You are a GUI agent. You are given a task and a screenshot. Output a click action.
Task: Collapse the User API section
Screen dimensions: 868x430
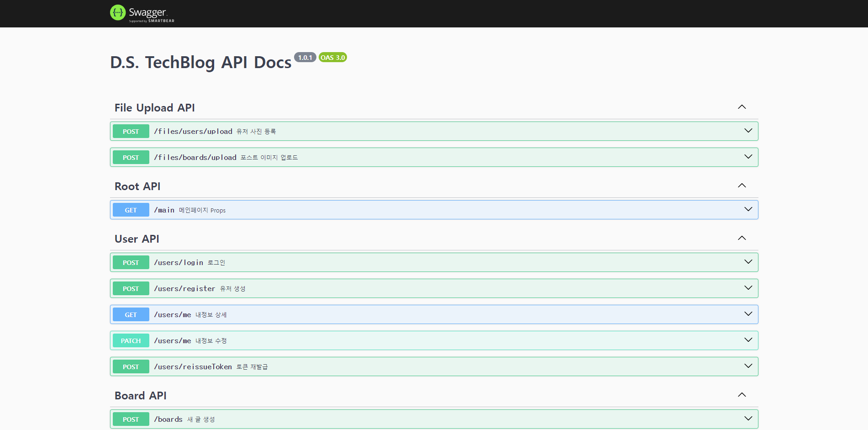(742, 238)
